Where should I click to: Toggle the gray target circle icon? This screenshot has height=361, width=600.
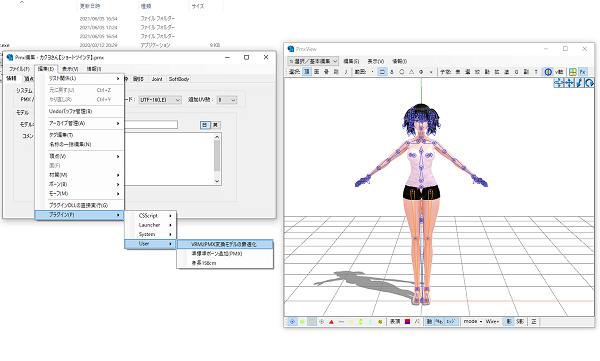321,322
